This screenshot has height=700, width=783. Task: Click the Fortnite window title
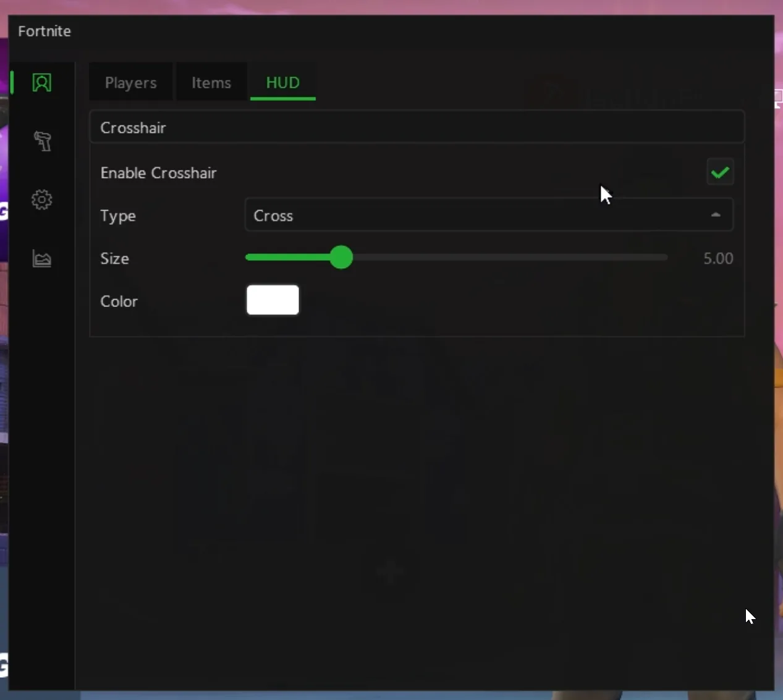tap(44, 31)
